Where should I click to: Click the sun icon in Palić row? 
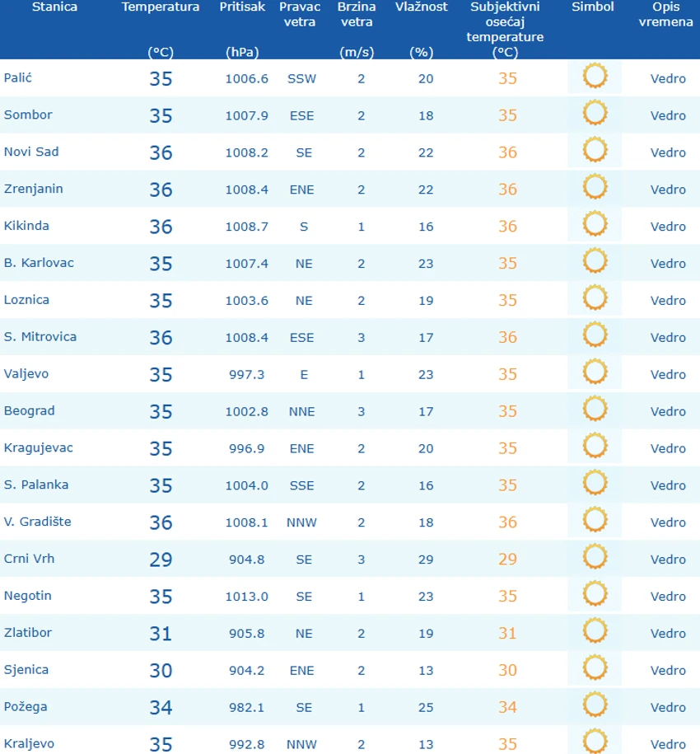click(x=595, y=77)
